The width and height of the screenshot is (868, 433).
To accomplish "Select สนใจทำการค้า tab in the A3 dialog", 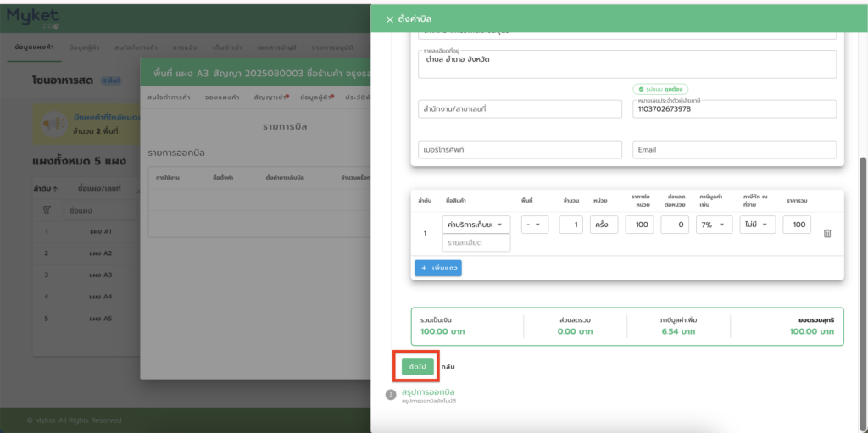I will [170, 97].
